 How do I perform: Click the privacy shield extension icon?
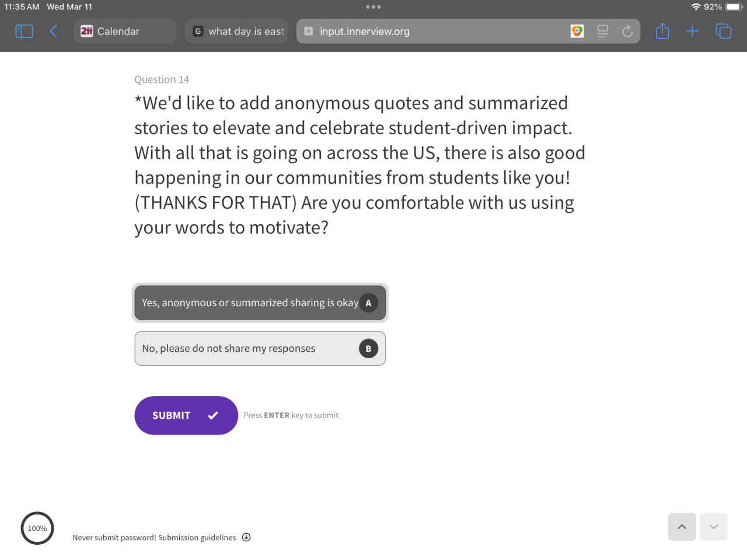tap(577, 32)
